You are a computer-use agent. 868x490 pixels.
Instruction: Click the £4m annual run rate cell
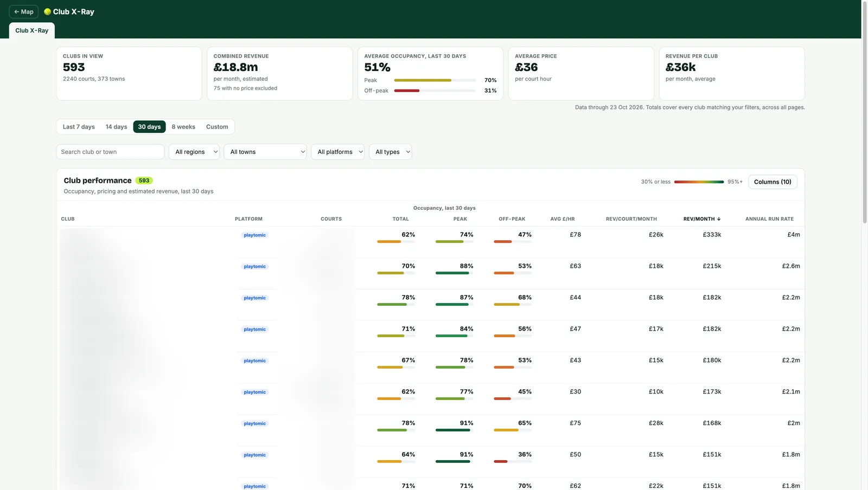(x=794, y=235)
